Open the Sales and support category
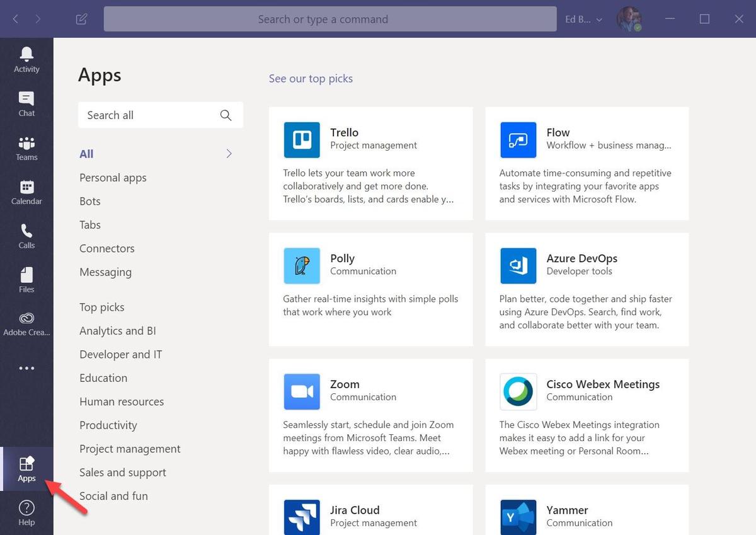 click(x=123, y=473)
